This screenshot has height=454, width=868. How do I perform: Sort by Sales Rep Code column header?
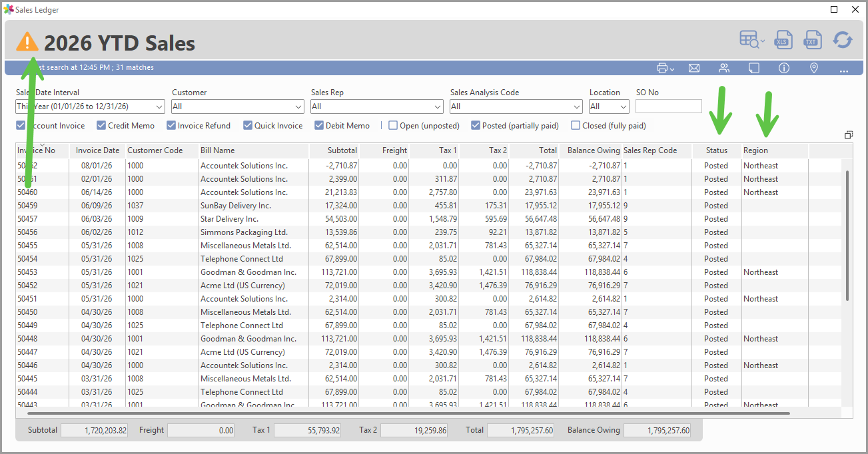click(657, 150)
